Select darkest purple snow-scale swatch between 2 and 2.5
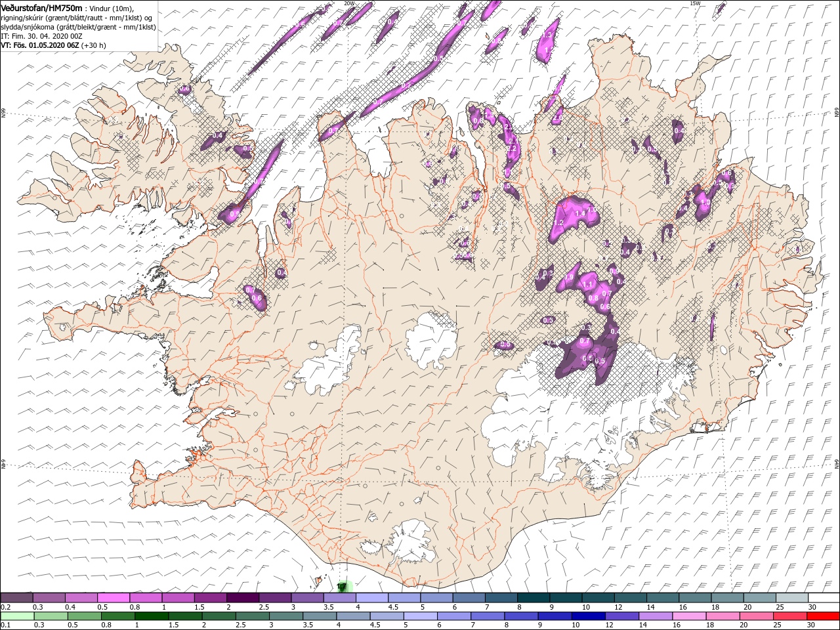 coord(242,598)
